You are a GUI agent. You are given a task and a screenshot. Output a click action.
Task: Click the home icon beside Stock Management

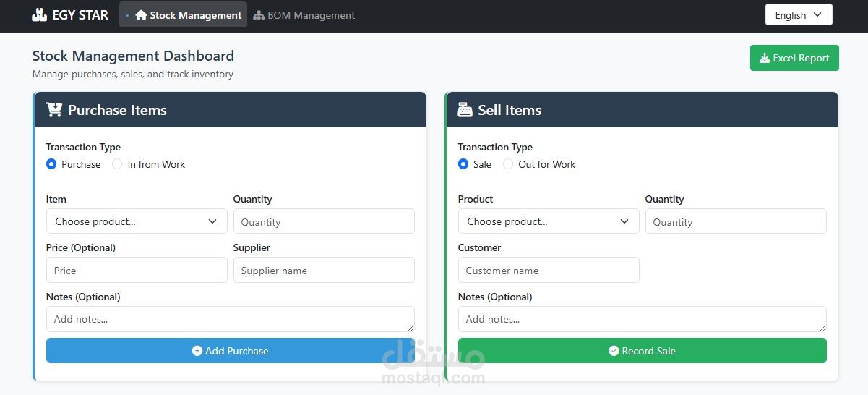pos(141,15)
